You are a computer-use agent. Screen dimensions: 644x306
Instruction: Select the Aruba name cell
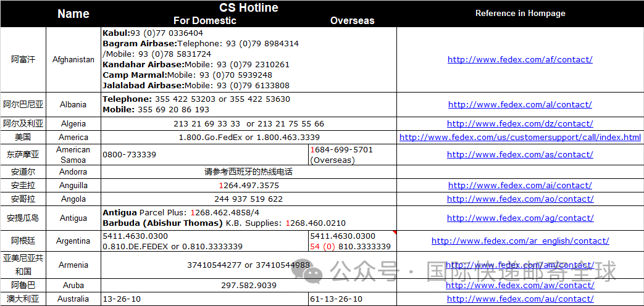tap(73, 285)
